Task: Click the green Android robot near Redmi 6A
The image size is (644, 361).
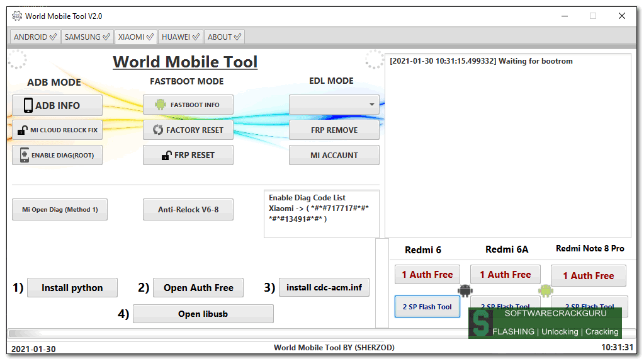Action: tap(545, 290)
